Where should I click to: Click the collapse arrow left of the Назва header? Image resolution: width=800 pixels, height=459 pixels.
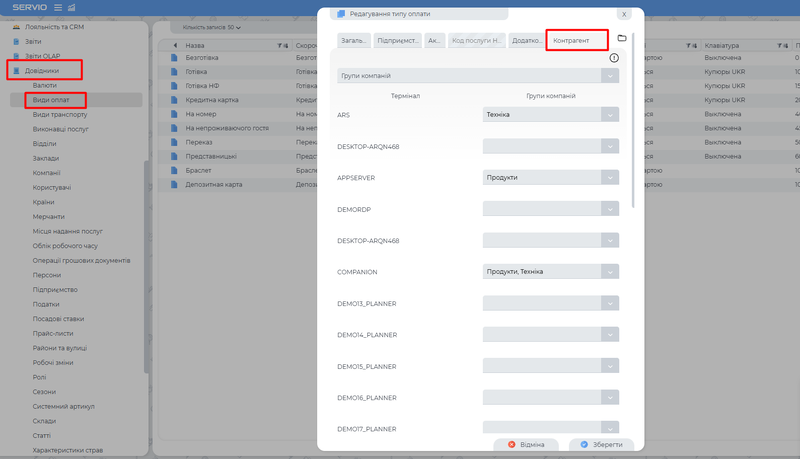coord(176,46)
